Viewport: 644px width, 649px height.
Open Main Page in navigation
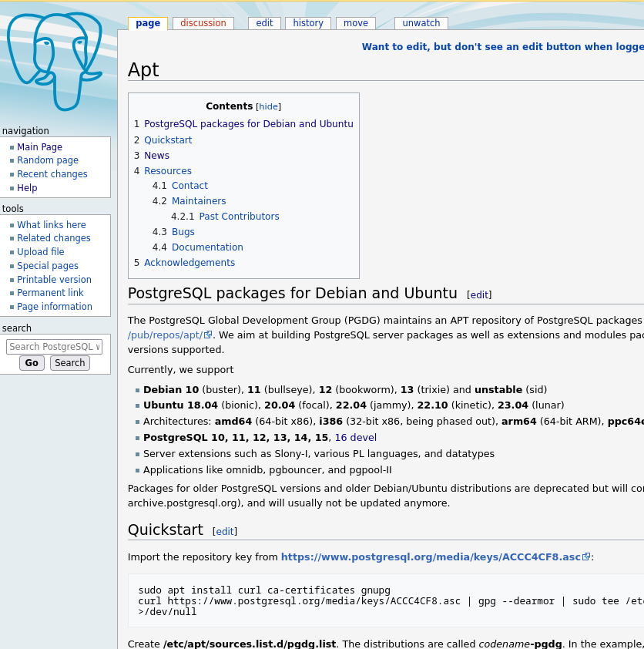click(40, 147)
